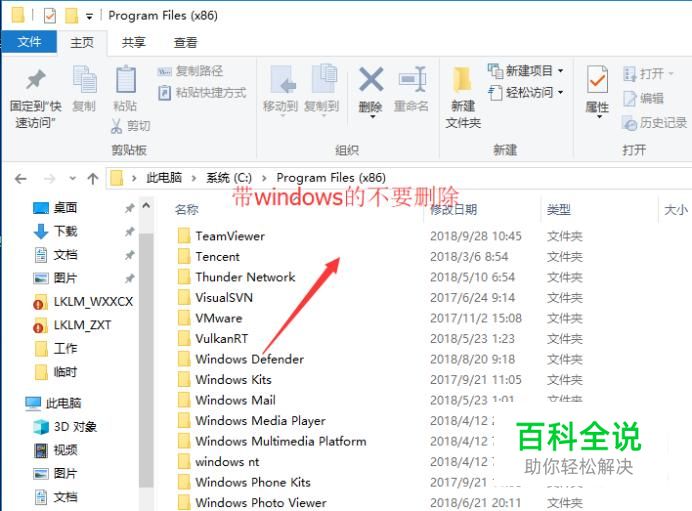
Task: Open the Easy access (轻松访问) dropdown
Action: pos(525,93)
